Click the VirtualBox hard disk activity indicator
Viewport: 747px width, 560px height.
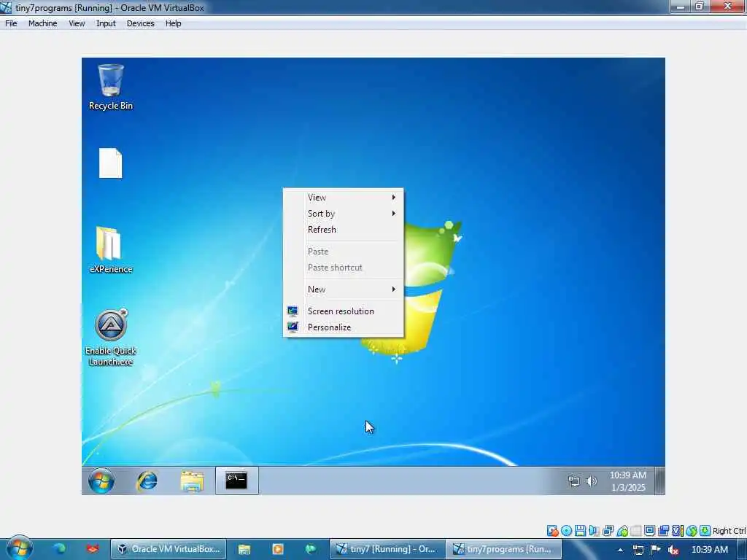click(x=553, y=531)
